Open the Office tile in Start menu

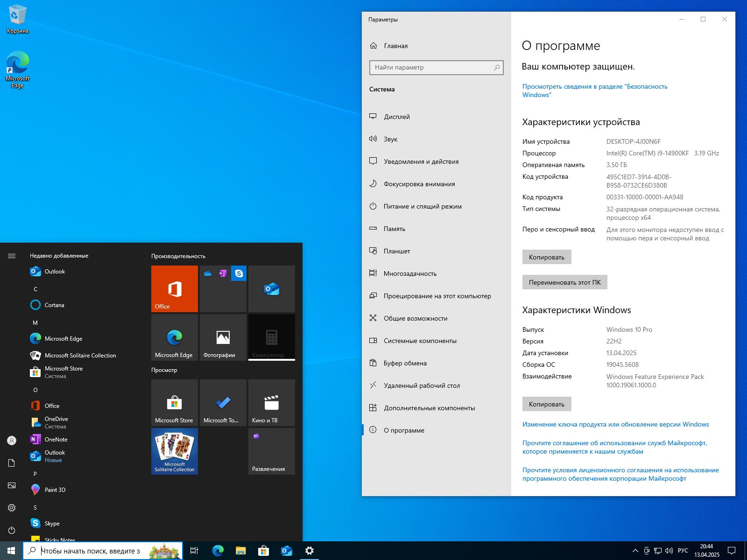click(x=175, y=289)
